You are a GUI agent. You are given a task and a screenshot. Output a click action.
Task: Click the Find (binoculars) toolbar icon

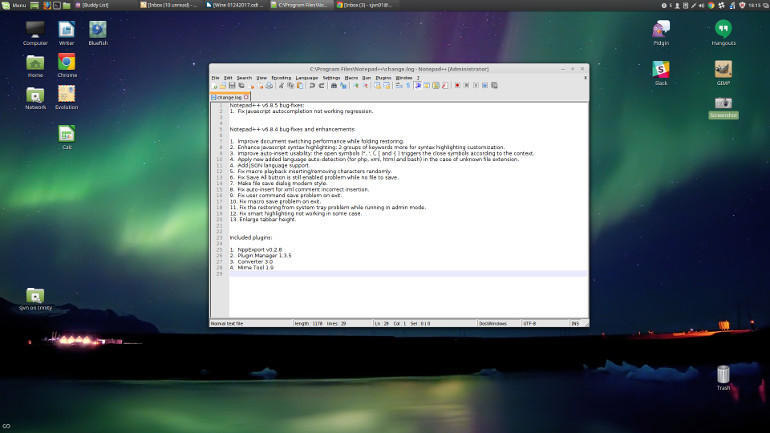click(x=333, y=85)
